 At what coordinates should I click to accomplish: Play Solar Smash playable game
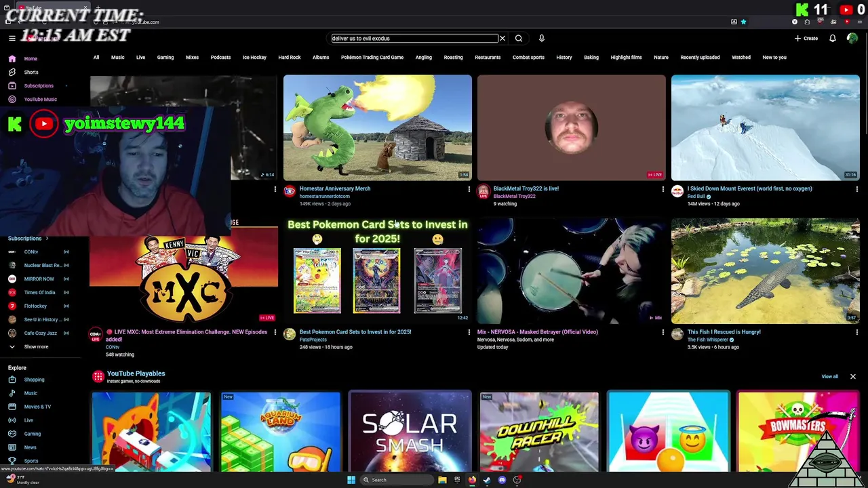click(410, 432)
